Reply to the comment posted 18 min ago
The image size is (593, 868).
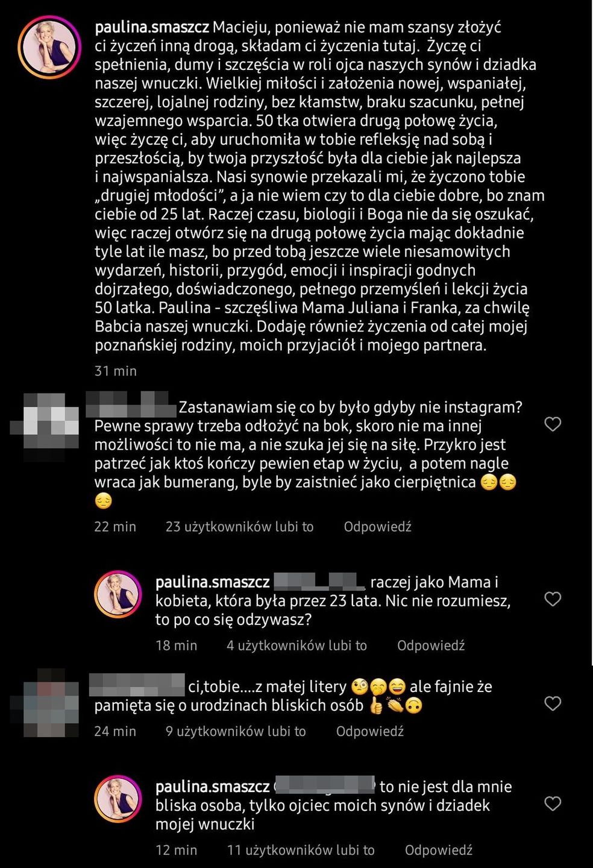[x=431, y=646]
